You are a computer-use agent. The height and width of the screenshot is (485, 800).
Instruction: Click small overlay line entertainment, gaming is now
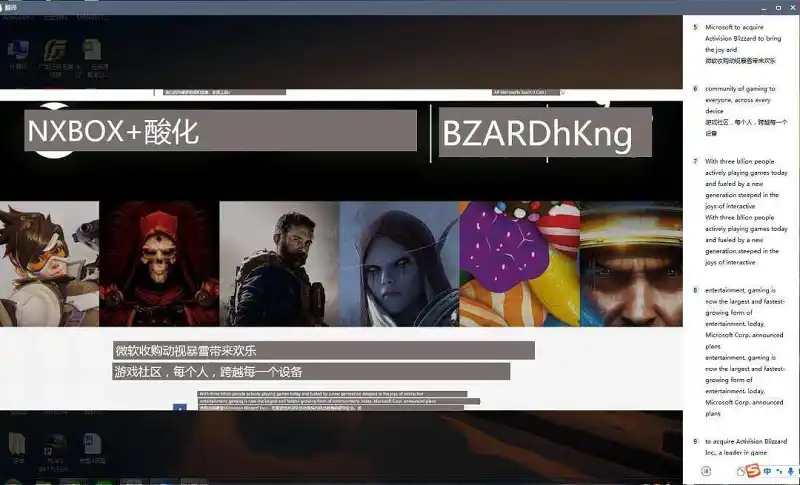[x=339, y=401]
